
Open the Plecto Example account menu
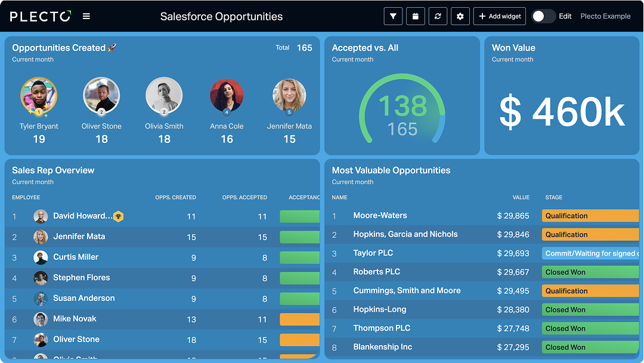[x=605, y=17]
